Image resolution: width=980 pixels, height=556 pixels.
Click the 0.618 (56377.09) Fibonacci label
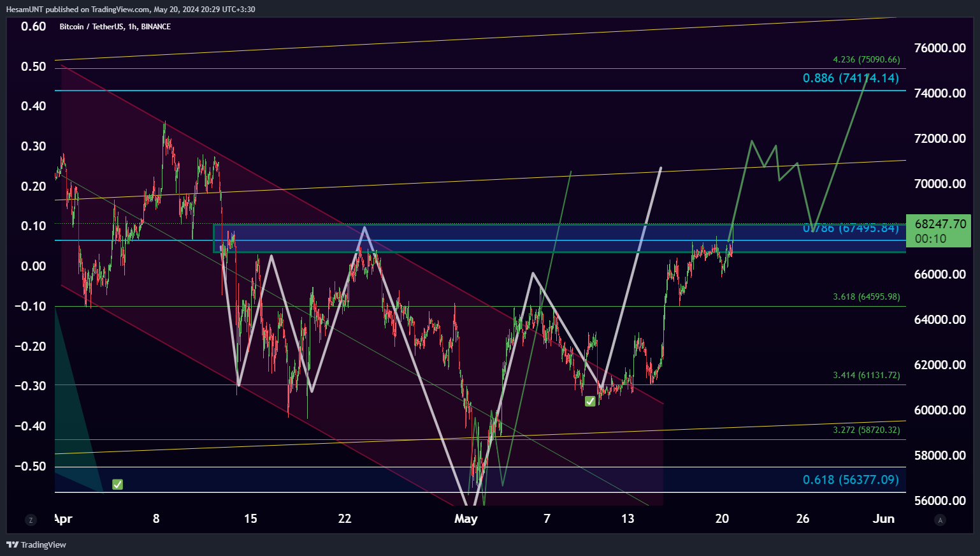click(851, 479)
